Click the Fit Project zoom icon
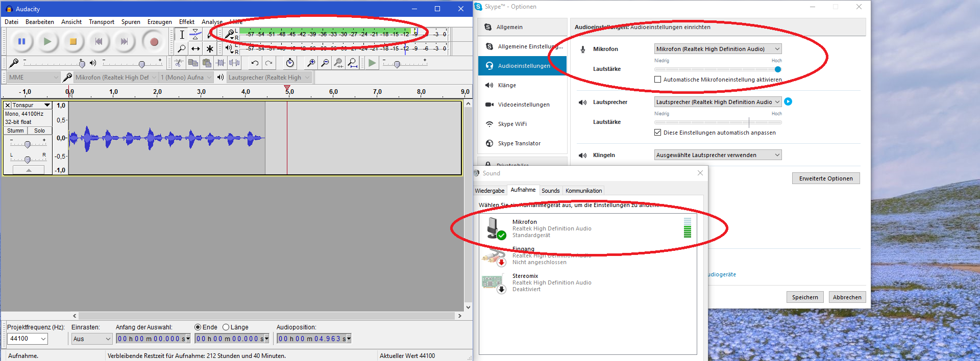 (352, 63)
